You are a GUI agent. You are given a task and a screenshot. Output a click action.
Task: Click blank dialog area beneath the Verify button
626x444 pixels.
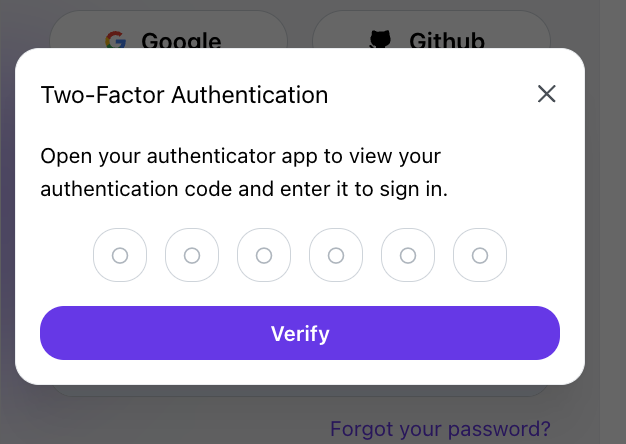(x=300, y=372)
